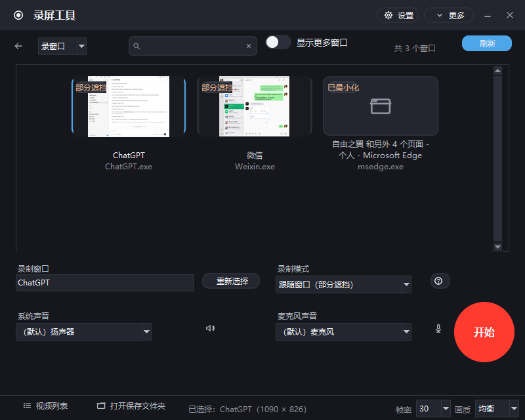
Task: Click the recording mode help icon
Action: 438,281
